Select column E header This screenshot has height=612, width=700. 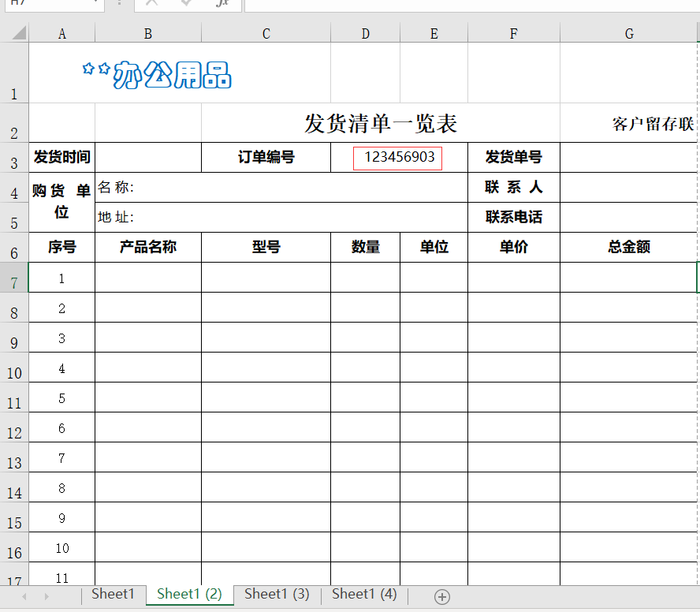point(434,33)
